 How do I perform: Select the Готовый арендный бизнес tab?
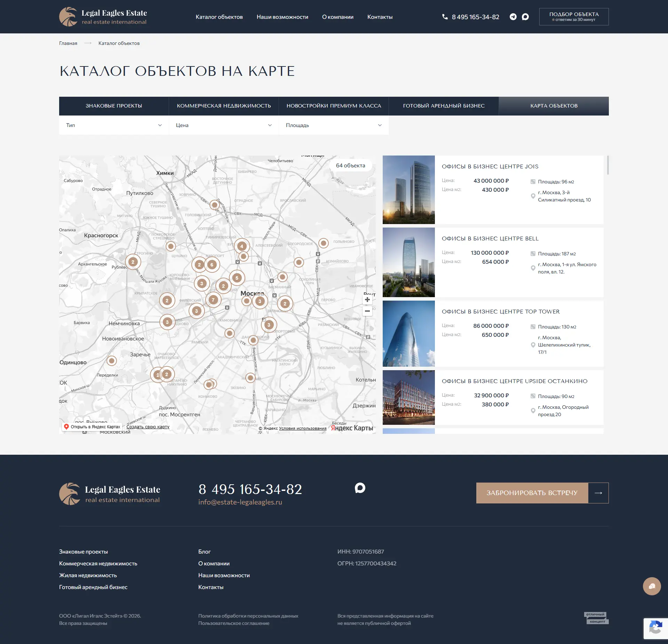coord(444,106)
